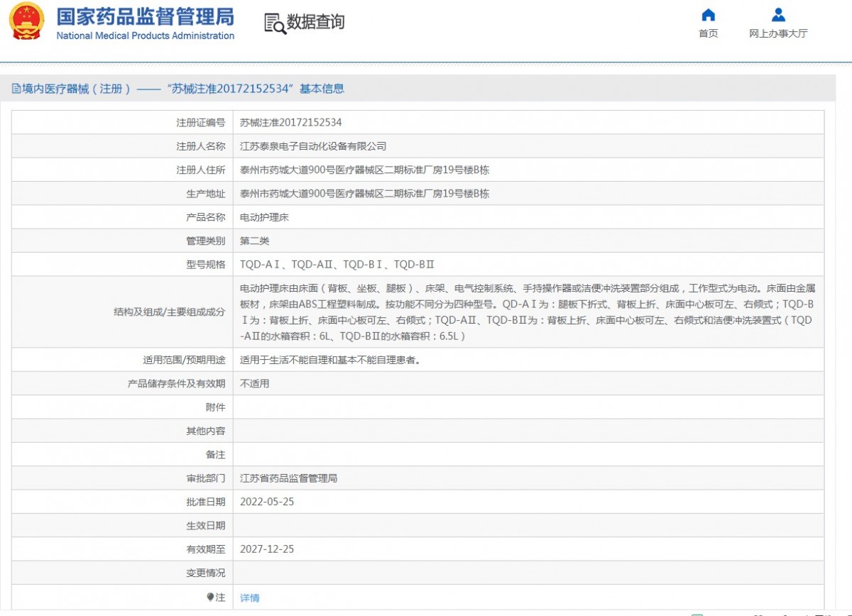This screenshot has width=852, height=616.
Task: Select product name 电动护理床
Action: 264,217
